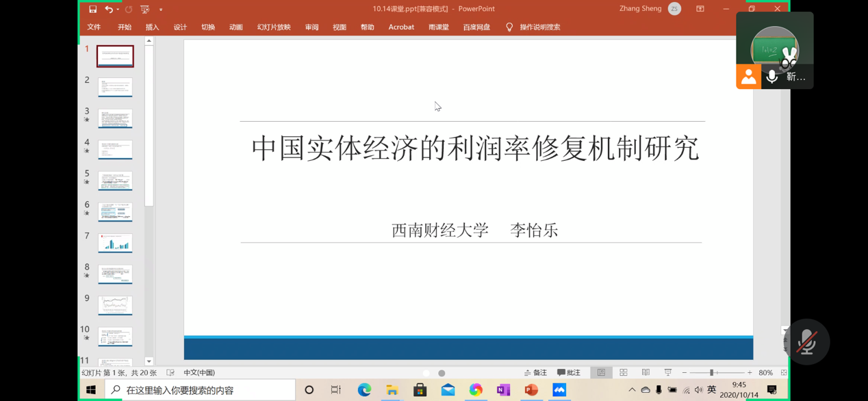Click the spell check icon in status bar
Image resolution: width=868 pixels, height=401 pixels.
click(x=170, y=373)
